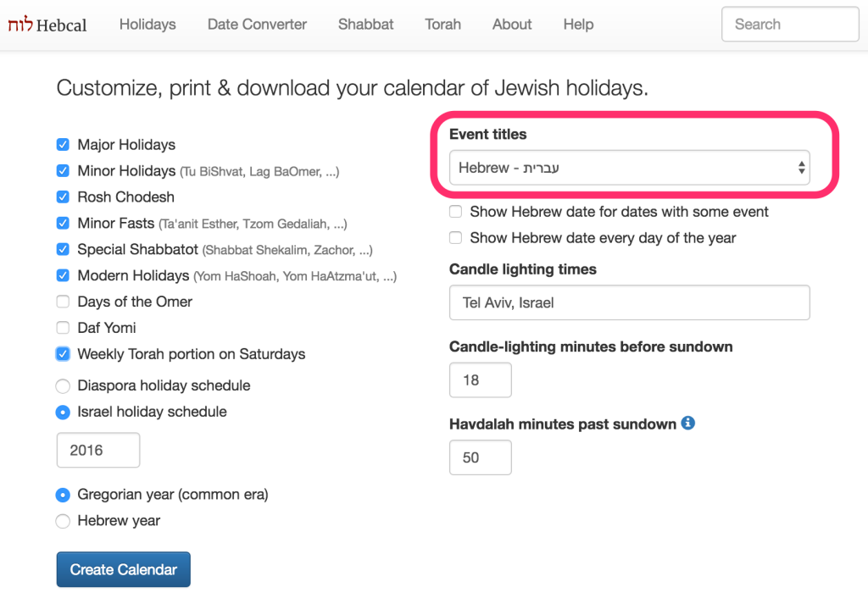Go to the Date Converter page

coord(257,25)
